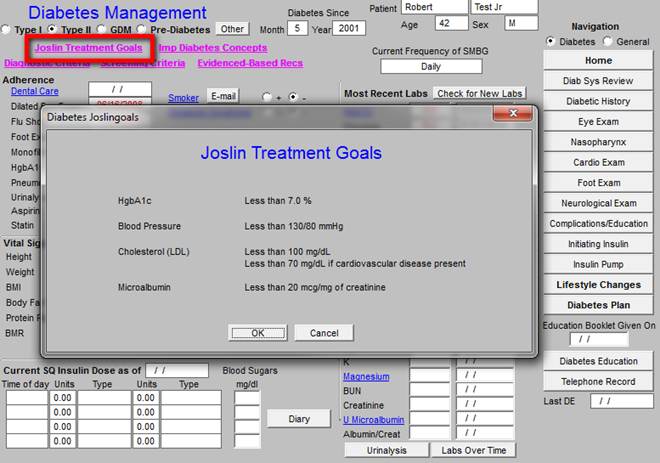
Task: Confirm the Joslin goals dialog with OK
Action: pyautogui.click(x=258, y=333)
